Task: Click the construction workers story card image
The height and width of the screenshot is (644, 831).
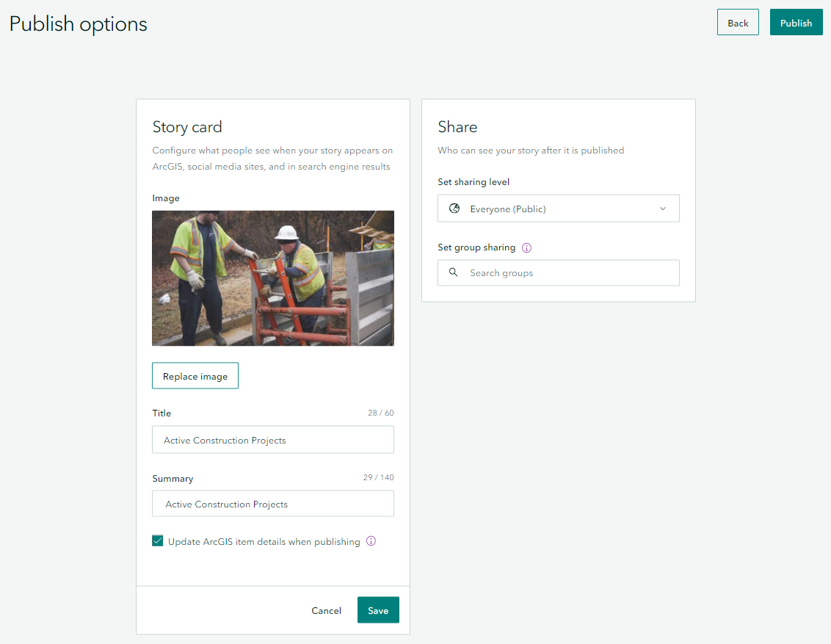Action: [273, 278]
